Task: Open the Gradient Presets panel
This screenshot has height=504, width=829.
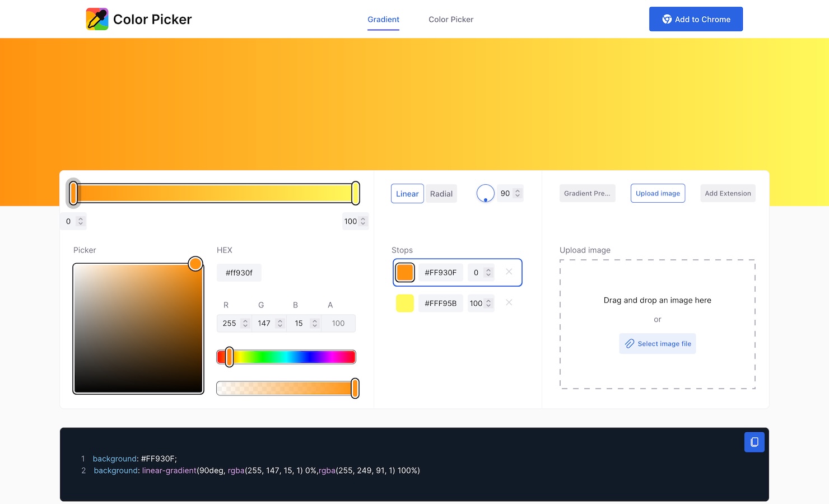Action: tap(587, 193)
